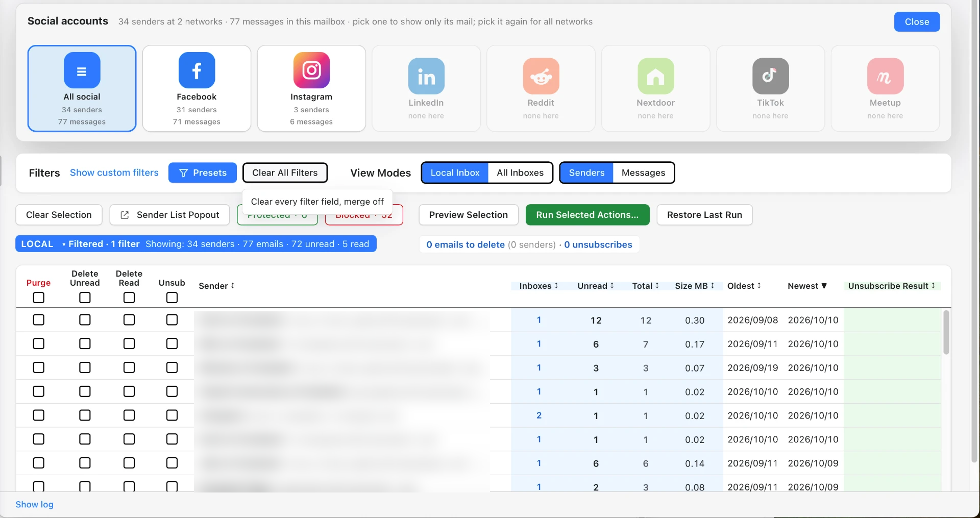Tick the Delete Read header checkbox
The width and height of the screenshot is (980, 518).
point(129,298)
